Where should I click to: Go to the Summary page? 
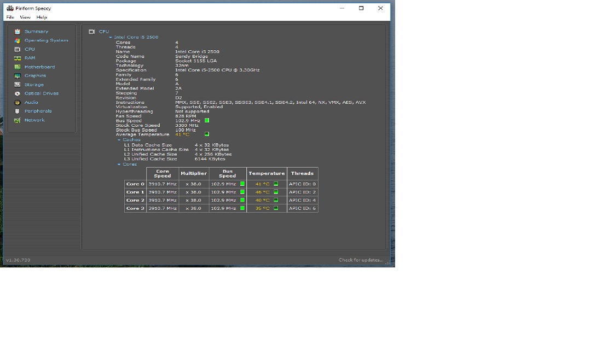36,32
